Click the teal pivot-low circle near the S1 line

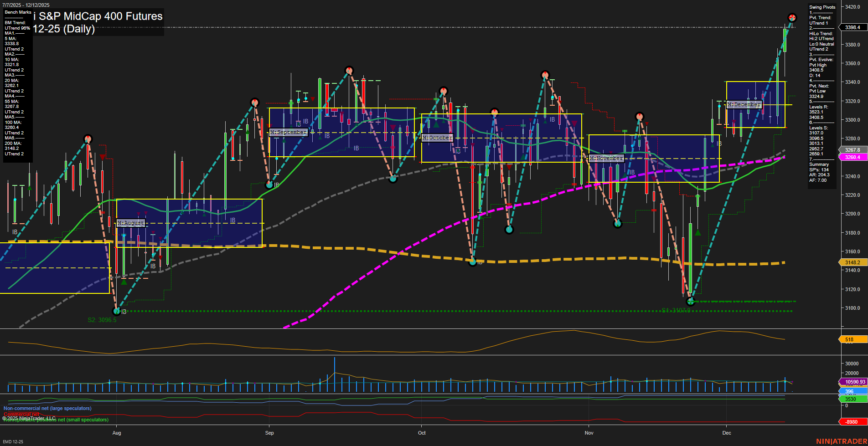pyautogui.click(x=690, y=302)
